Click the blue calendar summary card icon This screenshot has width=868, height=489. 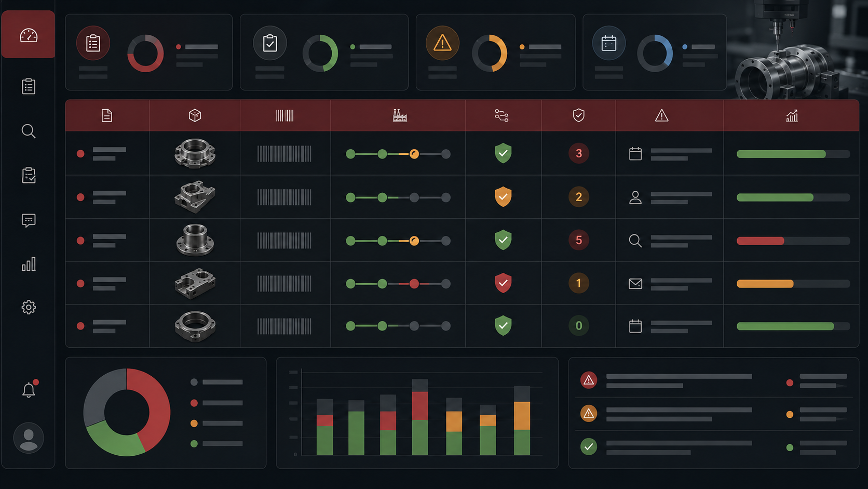click(608, 43)
